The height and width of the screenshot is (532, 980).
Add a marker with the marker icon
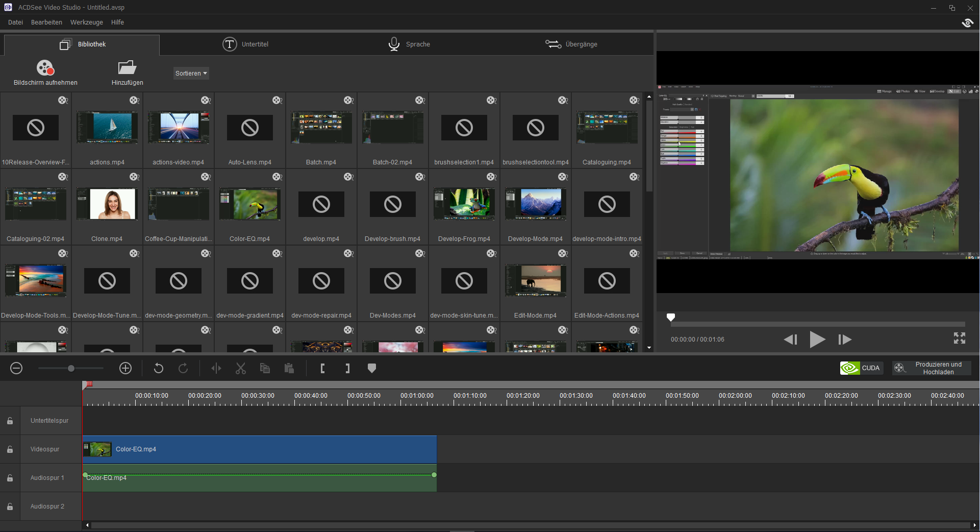(x=372, y=368)
